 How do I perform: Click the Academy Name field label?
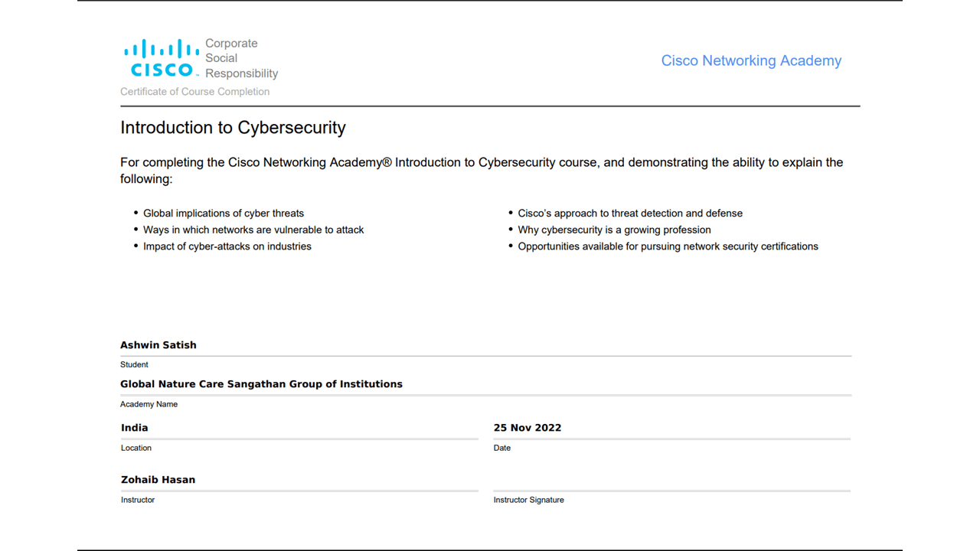click(x=149, y=404)
